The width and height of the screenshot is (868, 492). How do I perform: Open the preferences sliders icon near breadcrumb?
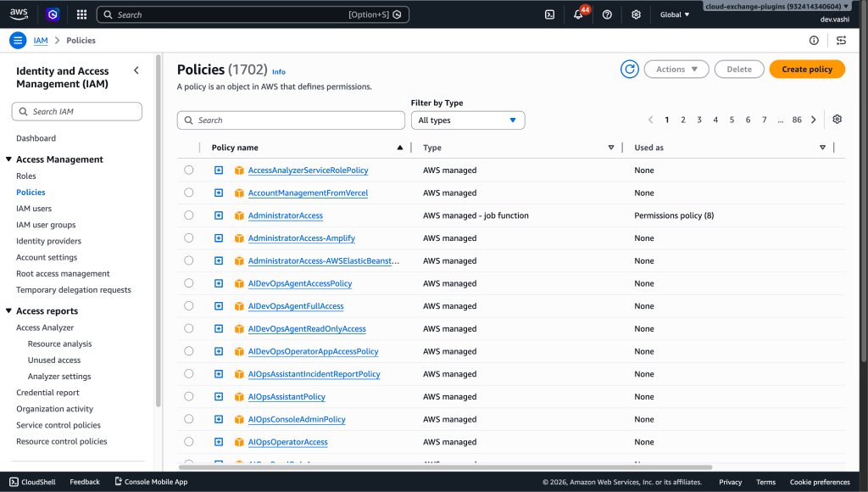tap(842, 41)
